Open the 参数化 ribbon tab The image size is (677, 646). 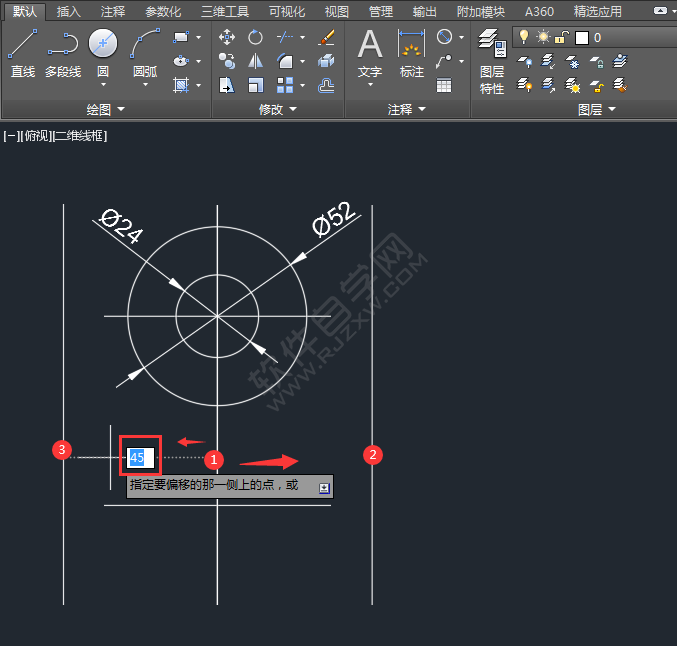tap(164, 11)
